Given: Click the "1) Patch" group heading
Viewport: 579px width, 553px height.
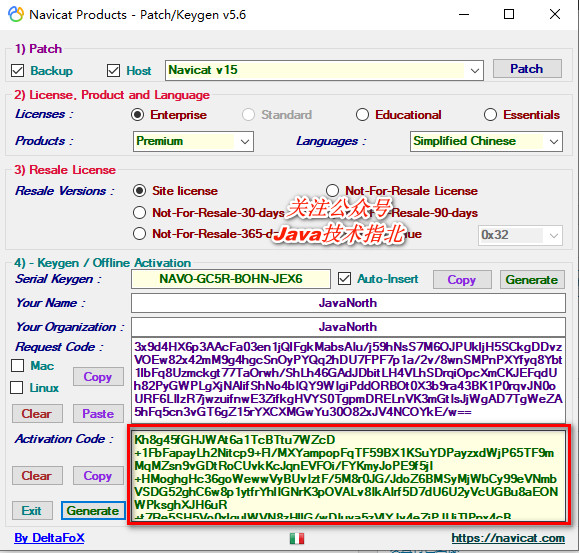Looking at the screenshot, I should (x=38, y=49).
